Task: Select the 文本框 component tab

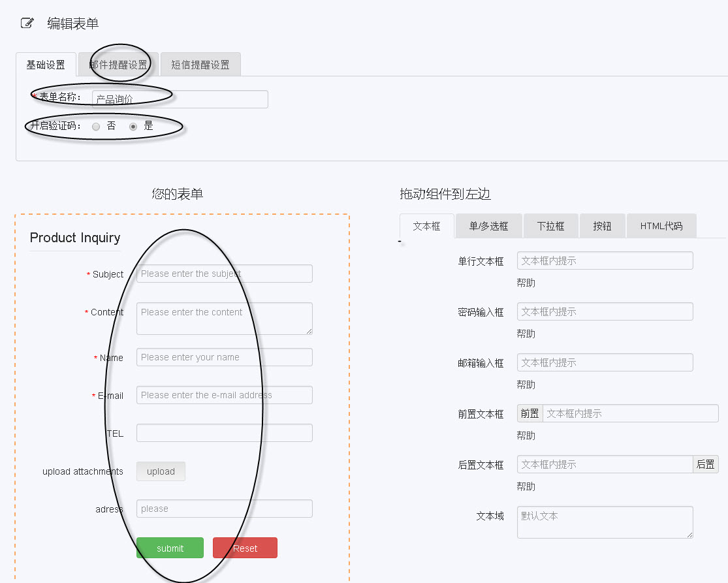Action: coord(426,225)
